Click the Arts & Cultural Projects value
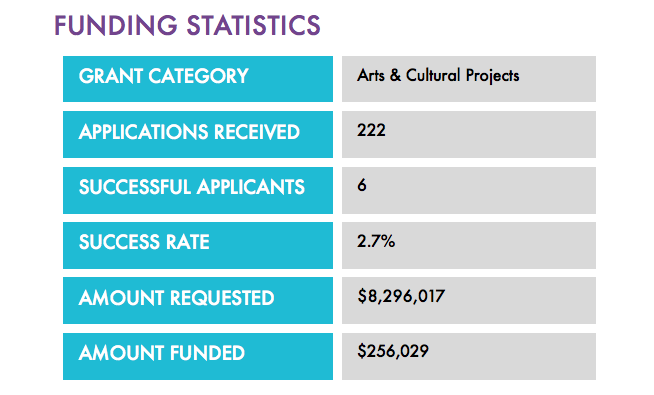654x395 pixels. tap(438, 76)
